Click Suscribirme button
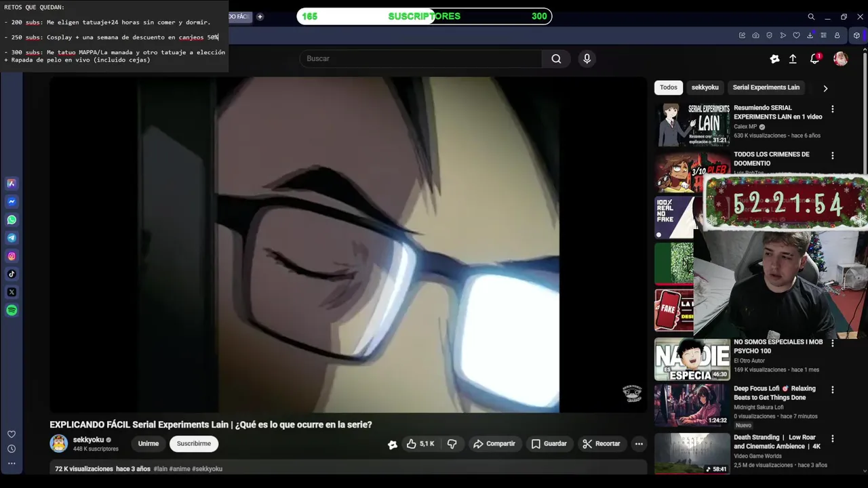The height and width of the screenshot is (488, 868). [x=194, y=444]
